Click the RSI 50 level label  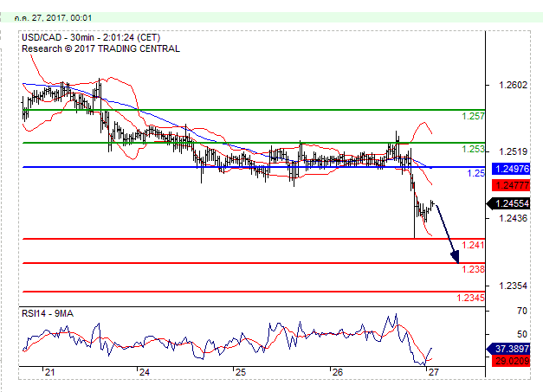coord(522,334)
